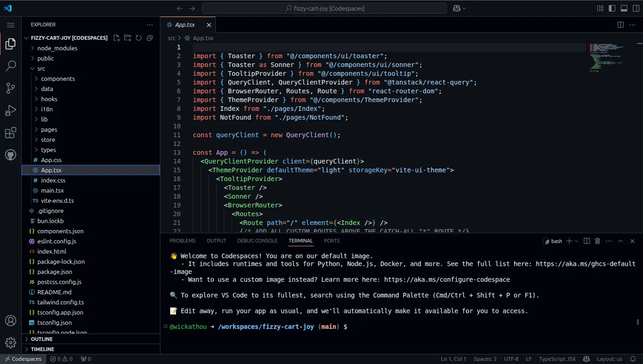Open the Run and Debug view
The height and width of the screenshot is (364, 643).
(x=10, y=110)
